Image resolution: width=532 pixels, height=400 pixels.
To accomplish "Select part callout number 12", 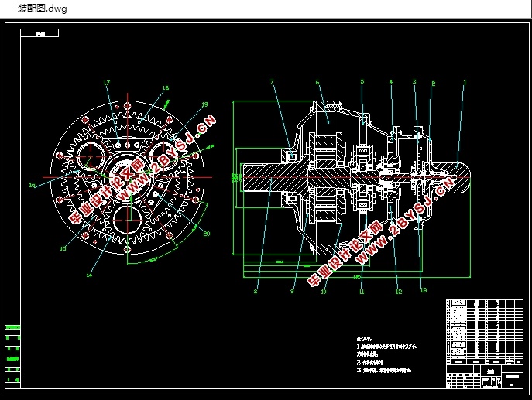I will (399, 292).
